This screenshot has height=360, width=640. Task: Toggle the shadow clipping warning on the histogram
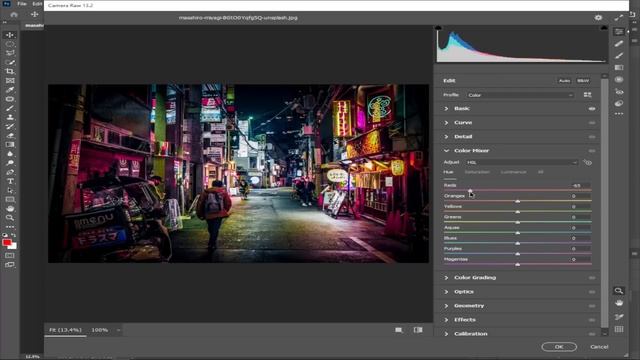438,28
